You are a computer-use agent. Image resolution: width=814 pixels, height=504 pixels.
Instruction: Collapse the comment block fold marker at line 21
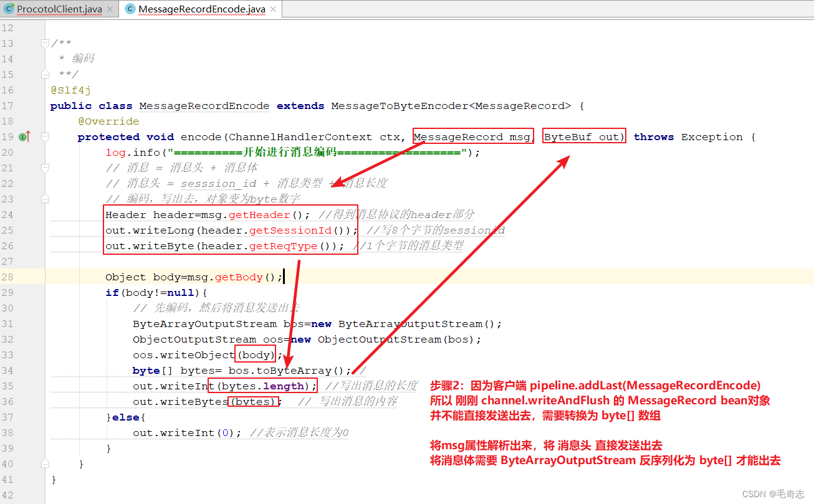point(45,168)
